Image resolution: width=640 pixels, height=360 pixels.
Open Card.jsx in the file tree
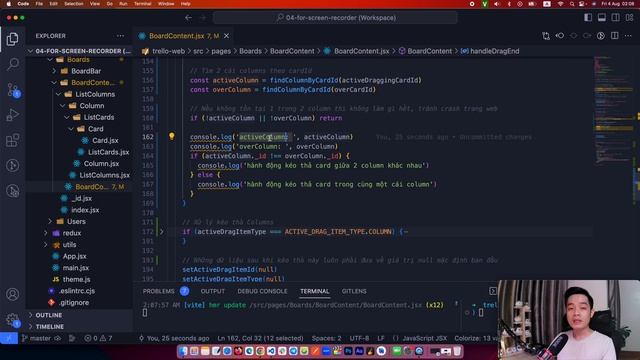(x=105, y=140)
